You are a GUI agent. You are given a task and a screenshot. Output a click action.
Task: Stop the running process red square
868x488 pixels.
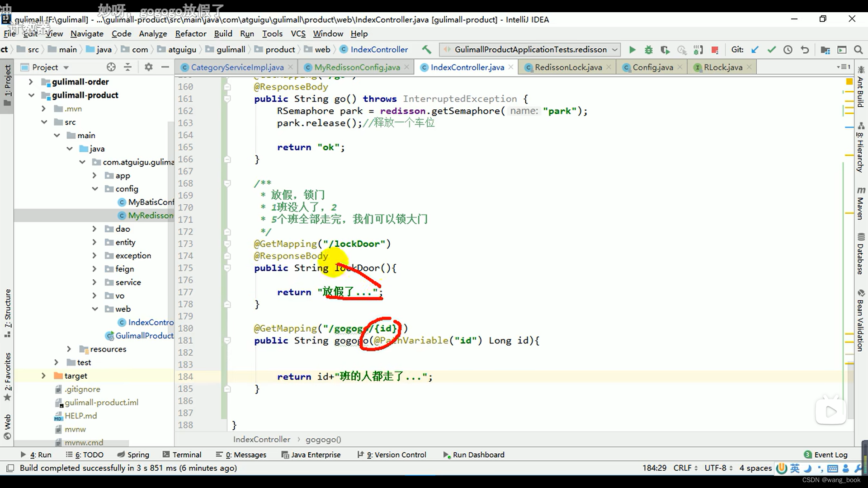(x=715, y=50)
